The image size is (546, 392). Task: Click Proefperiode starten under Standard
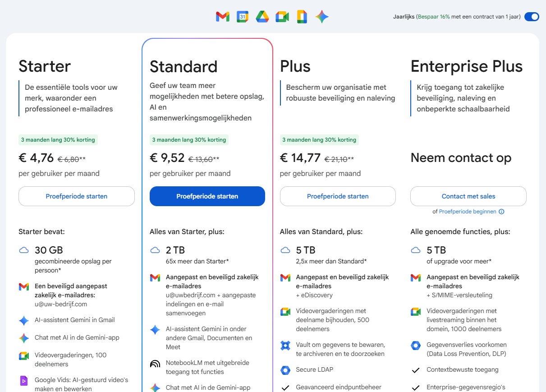point(207,196)
